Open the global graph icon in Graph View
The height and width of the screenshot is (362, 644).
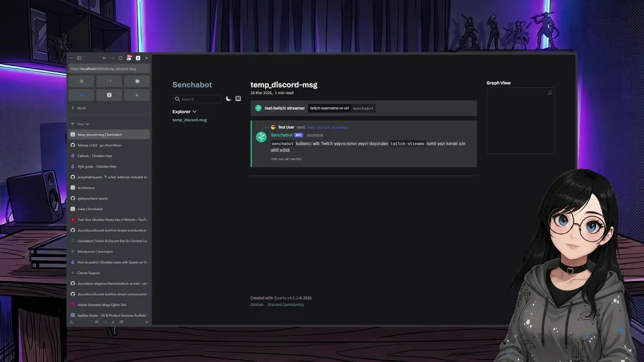tap(550, 93)
